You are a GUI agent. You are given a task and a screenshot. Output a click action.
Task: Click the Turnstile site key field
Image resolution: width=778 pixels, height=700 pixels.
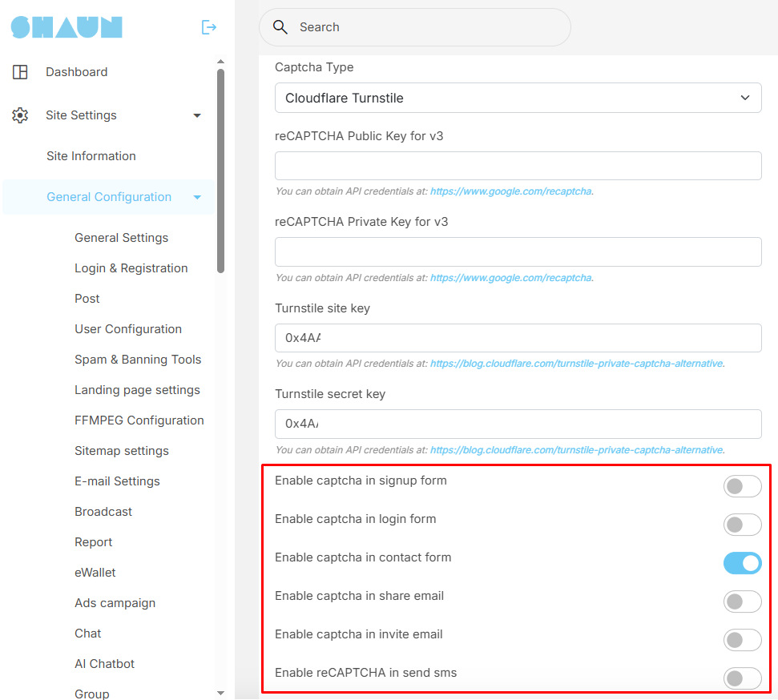[x=518, y=338]
